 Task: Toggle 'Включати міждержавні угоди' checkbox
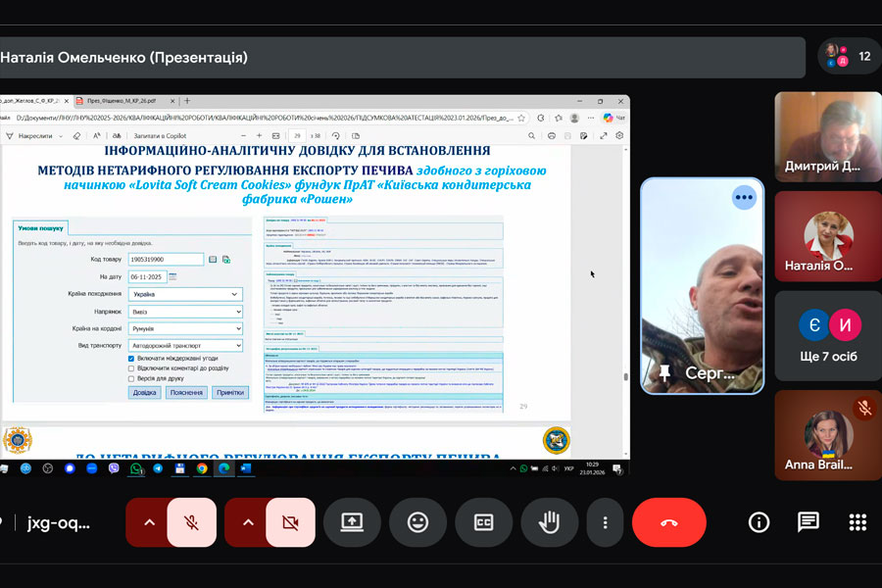click(x=131, y=359)
